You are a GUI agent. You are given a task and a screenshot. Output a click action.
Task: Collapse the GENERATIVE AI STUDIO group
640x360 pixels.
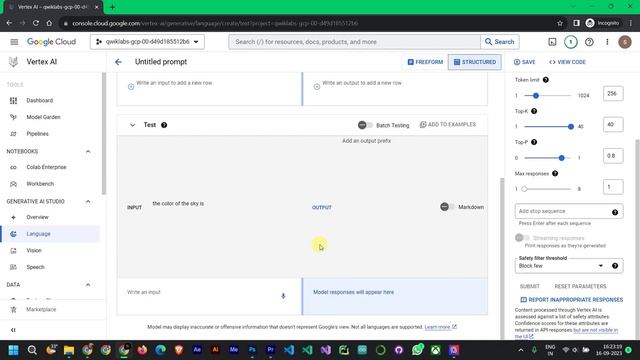[88, 202]
